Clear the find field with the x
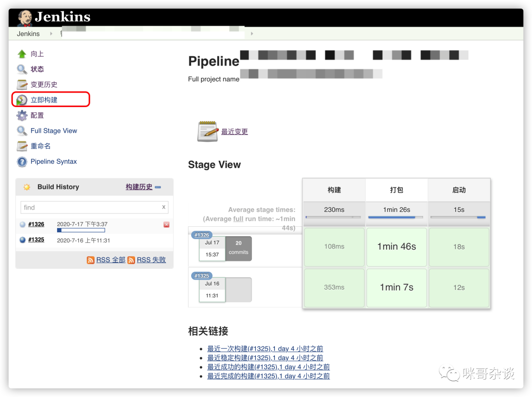Image resolution: width=532 pixels, height=397 pixels. [x=164, y=207]
